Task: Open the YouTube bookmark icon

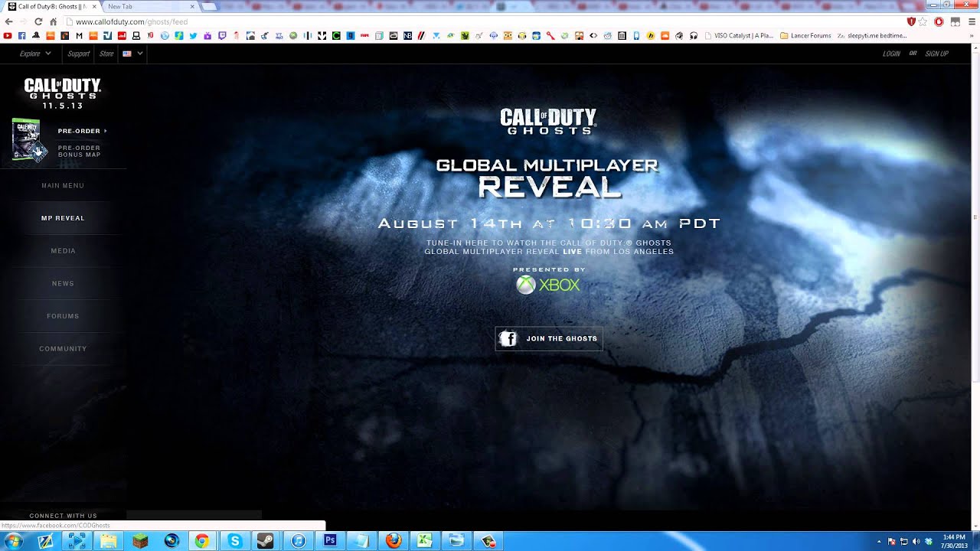Action: coord(8,35)
